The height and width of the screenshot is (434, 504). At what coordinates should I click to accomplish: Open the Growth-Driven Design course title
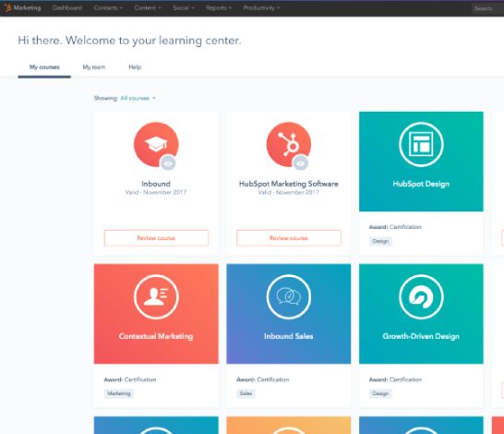click(x=421, y=336)
